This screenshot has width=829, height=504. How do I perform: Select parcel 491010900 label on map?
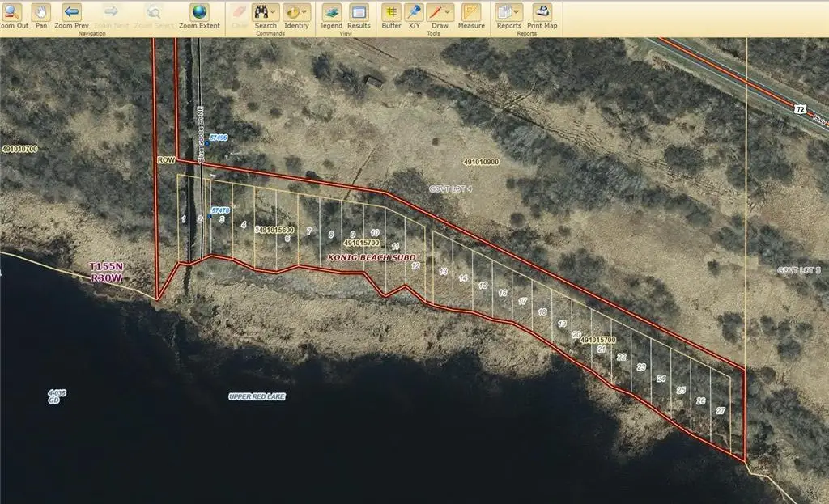[x=481, y=162]
